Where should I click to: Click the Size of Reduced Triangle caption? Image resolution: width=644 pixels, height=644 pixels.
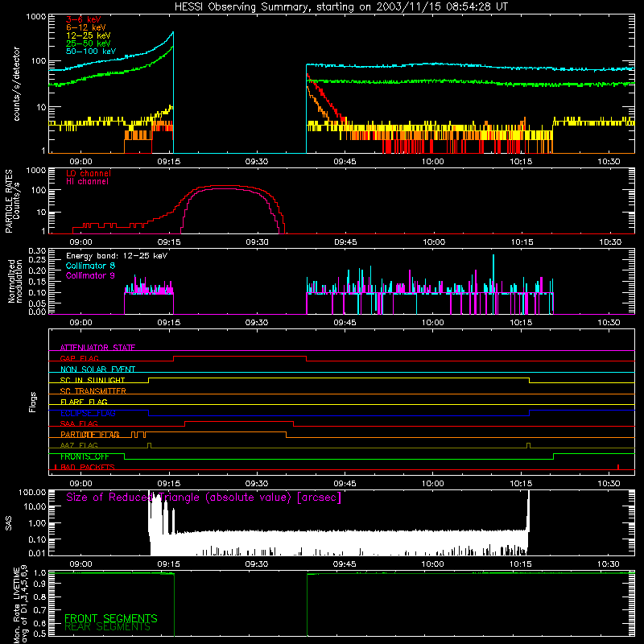click(x=204, y=497)
